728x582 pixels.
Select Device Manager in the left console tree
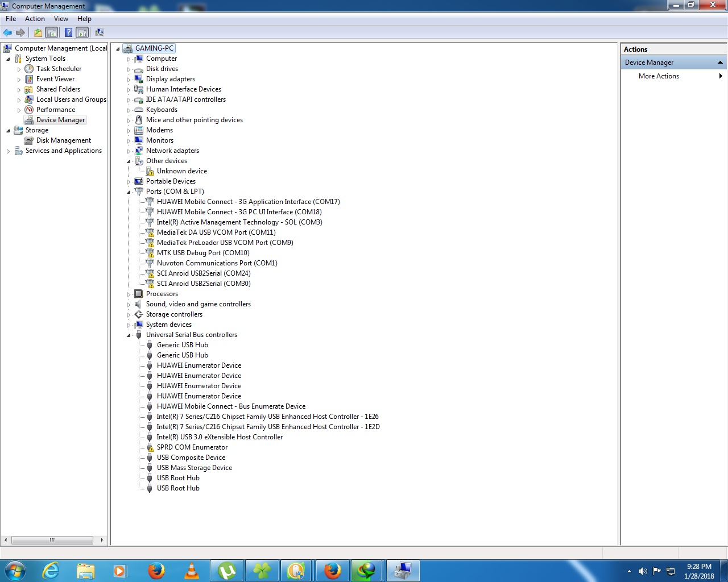coord(60,120)
